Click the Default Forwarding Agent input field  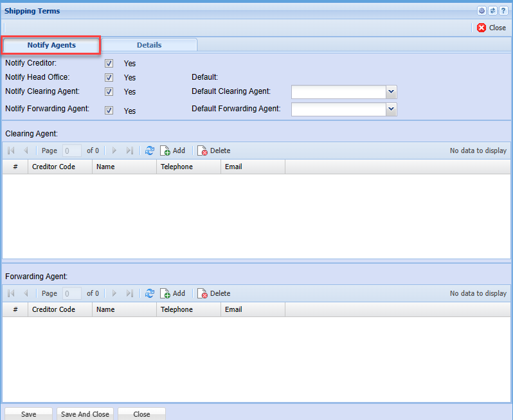coord(339,109)
